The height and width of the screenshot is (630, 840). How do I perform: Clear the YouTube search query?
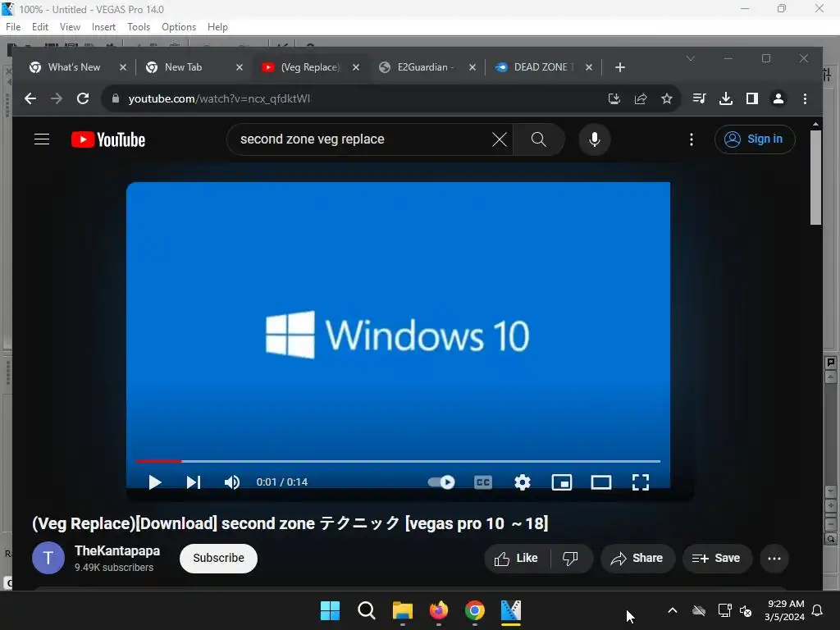click(x=500, y=139)
